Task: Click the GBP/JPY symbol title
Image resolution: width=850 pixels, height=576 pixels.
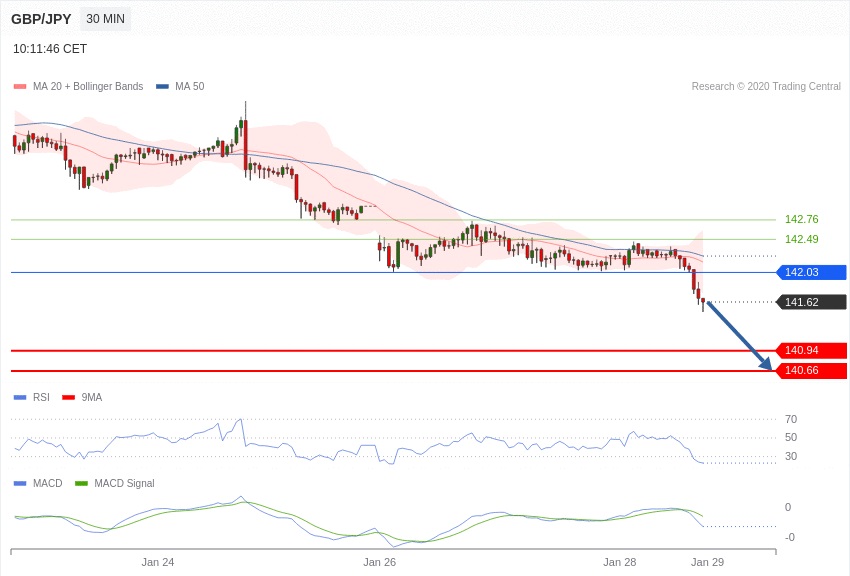Action: pos(41,19)
